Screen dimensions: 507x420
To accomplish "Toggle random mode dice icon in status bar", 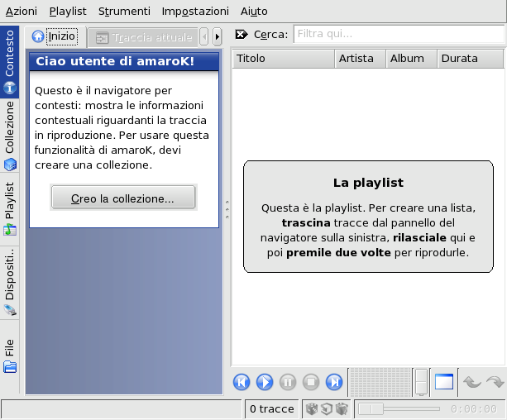I will click(312, 408).
